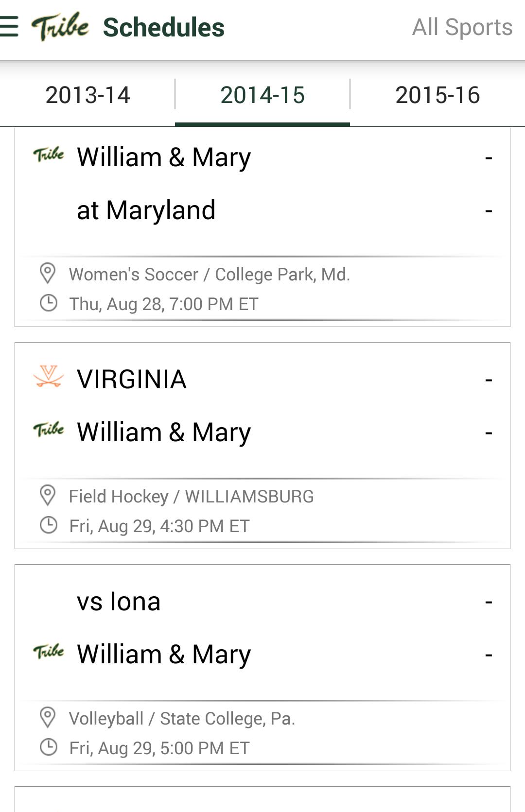Open the All Sports filter

click(x=462, y=27)
